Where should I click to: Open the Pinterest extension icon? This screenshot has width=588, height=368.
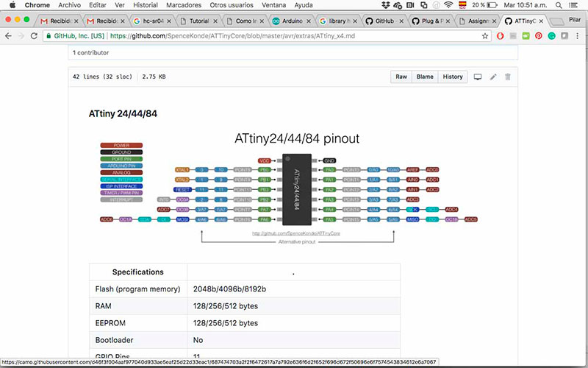(x=539, y=36)
